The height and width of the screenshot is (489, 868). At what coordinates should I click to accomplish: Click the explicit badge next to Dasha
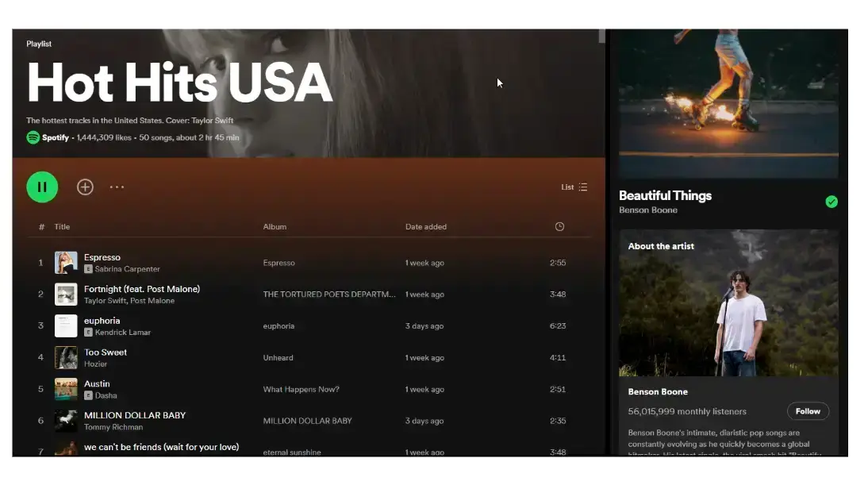pyautogui.click(x=87, y=395)
